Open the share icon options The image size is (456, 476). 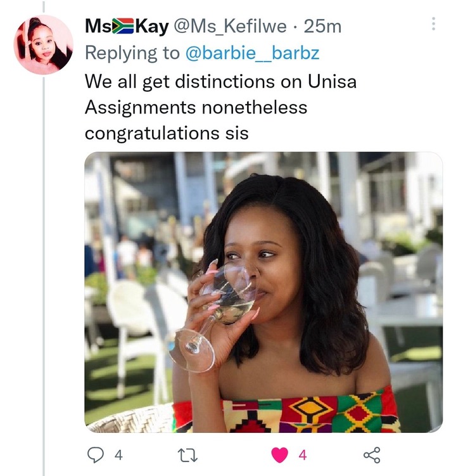click(372, 454)
